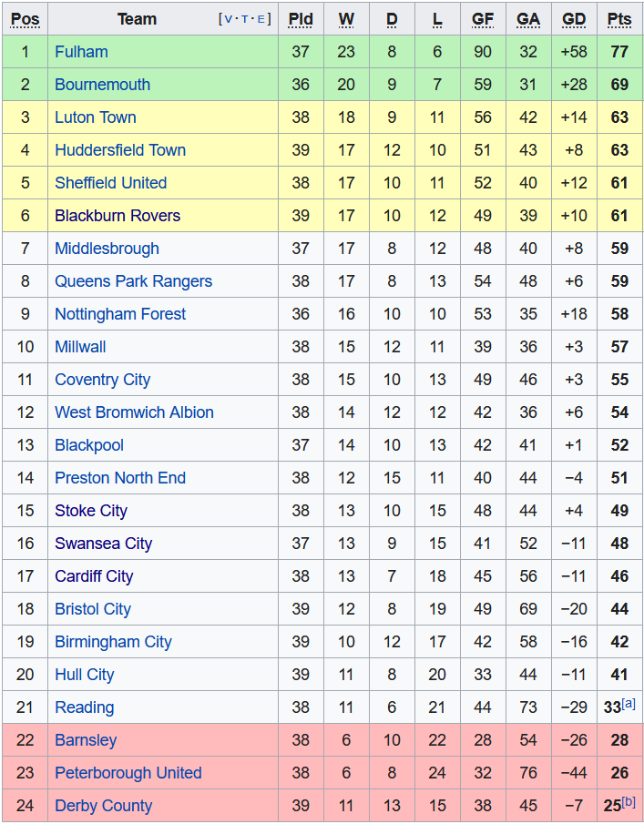Open the West Bromwich Albion link
644x824 pixels.
point(134,412)
